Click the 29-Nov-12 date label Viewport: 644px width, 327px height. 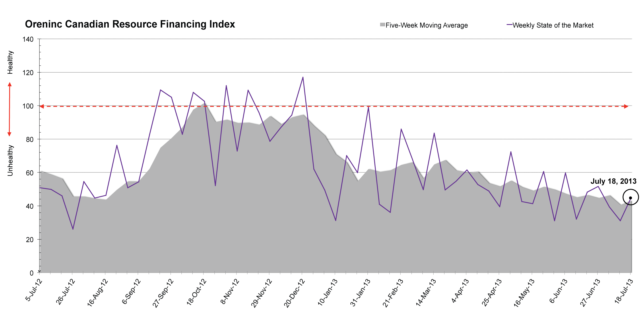click(x=261, y=293)
